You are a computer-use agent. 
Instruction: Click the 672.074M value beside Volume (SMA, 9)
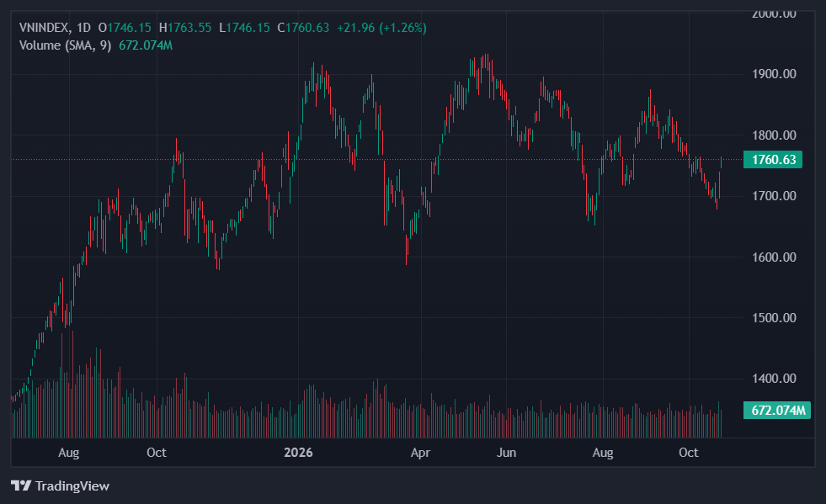tap(146, 45)
